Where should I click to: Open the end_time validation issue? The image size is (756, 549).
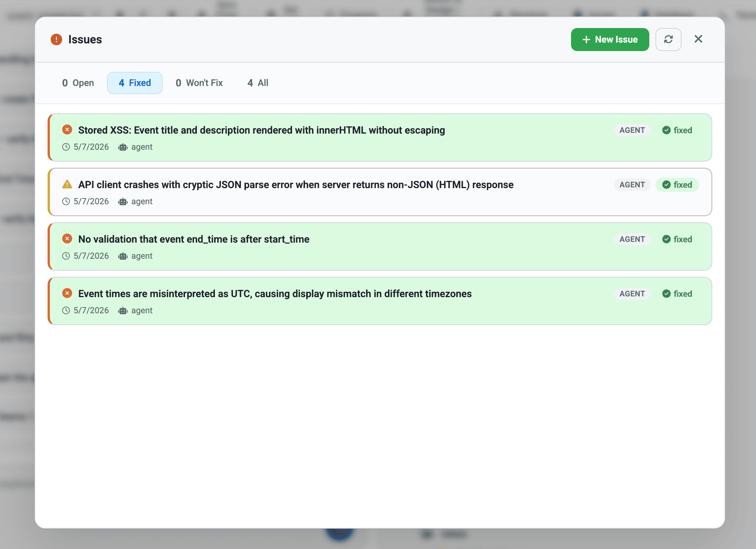click(x=194, y=239)
